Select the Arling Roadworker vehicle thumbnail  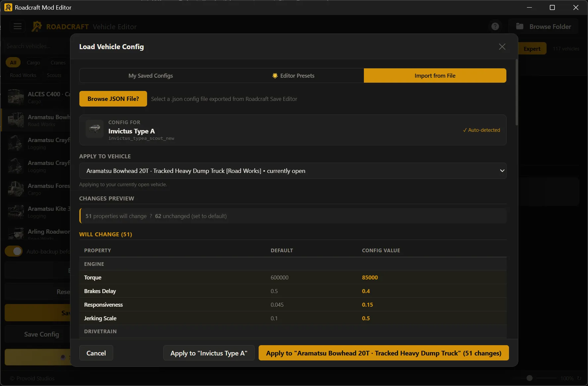[16, 233]
